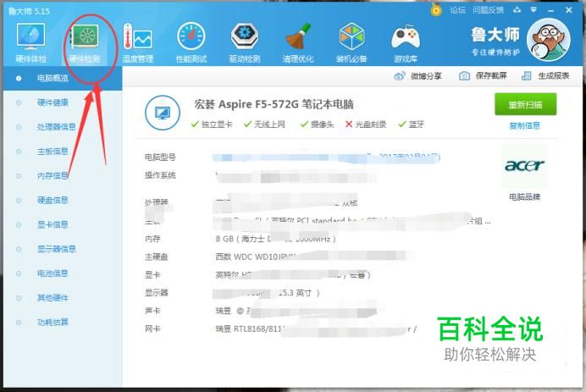The width and height of the screenshot is (586, 392).
Task: Click the 无线上网 feature indicator
Action: click(264, 124)
